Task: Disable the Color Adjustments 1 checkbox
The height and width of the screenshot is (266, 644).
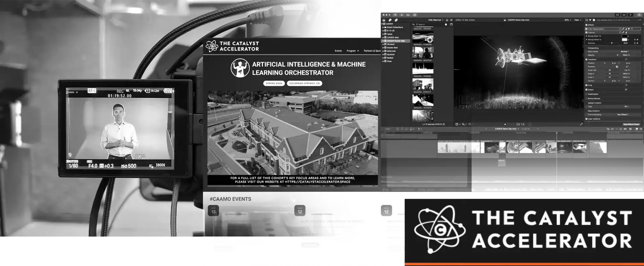Action: [x=586, y=29]
